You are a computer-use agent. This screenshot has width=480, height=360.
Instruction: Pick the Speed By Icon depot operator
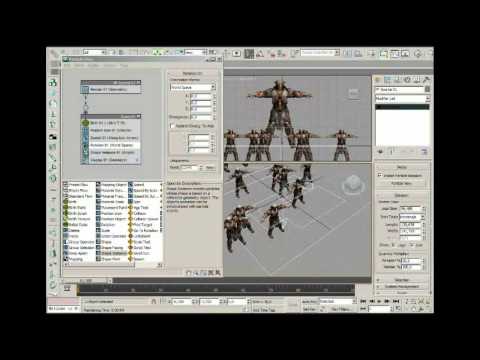(144, 190)
